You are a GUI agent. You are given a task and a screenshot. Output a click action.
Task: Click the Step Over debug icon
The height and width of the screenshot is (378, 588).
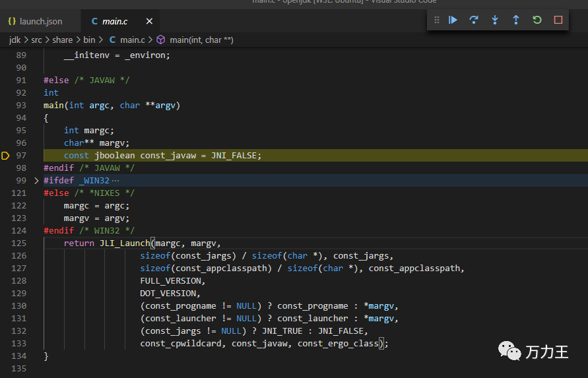[x=473, y=20]
